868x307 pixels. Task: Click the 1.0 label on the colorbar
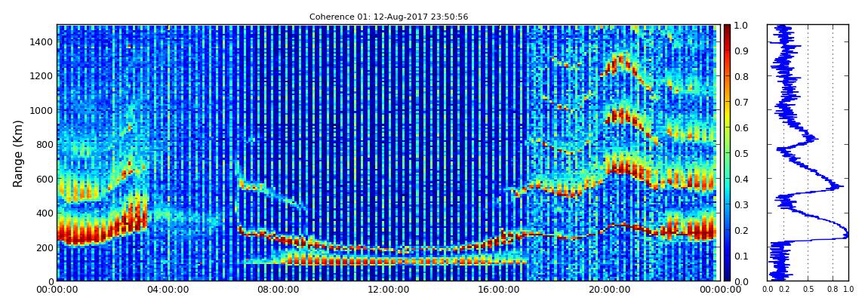point(740,26)
